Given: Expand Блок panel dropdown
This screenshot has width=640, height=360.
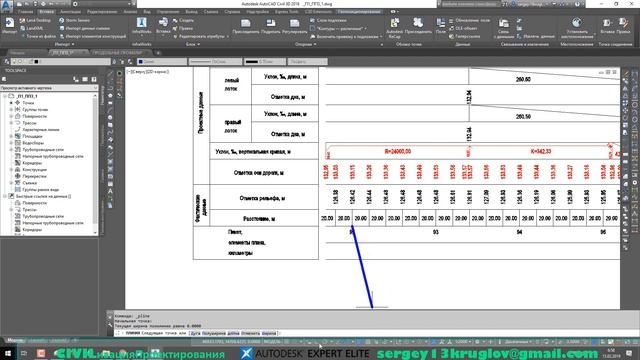Looking at the screenshot, I should tap(199, 44).
